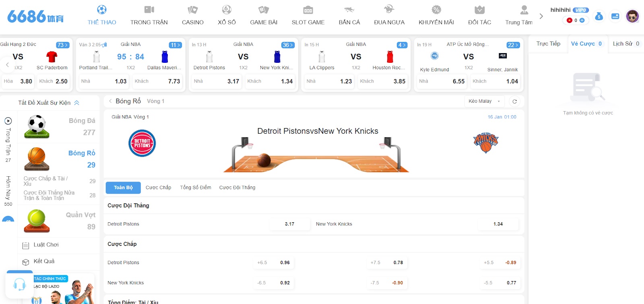Expand Kyle Edmund match card's 22 markets
The width and height of the screenshot is (644, 304).
(513, 45)
